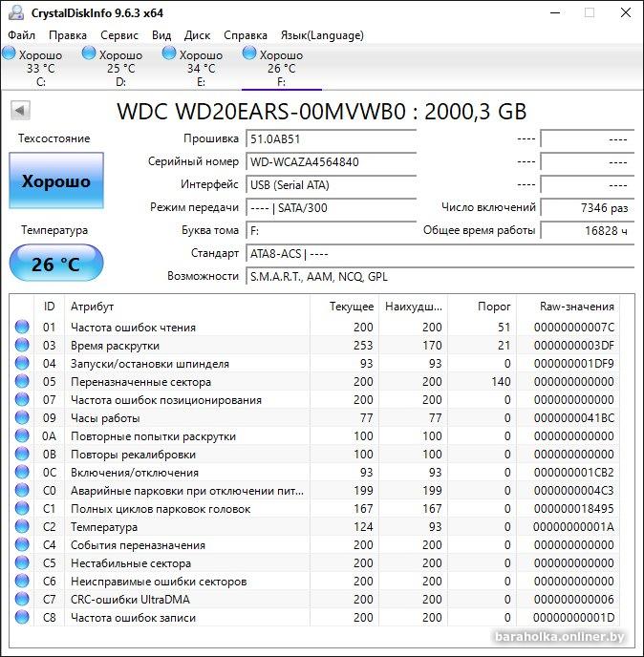Click status orb for attribute 0B row
644x657 pixels.
(x=22, y=455)
